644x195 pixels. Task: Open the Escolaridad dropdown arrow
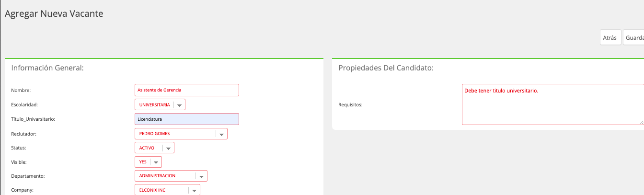179,105
